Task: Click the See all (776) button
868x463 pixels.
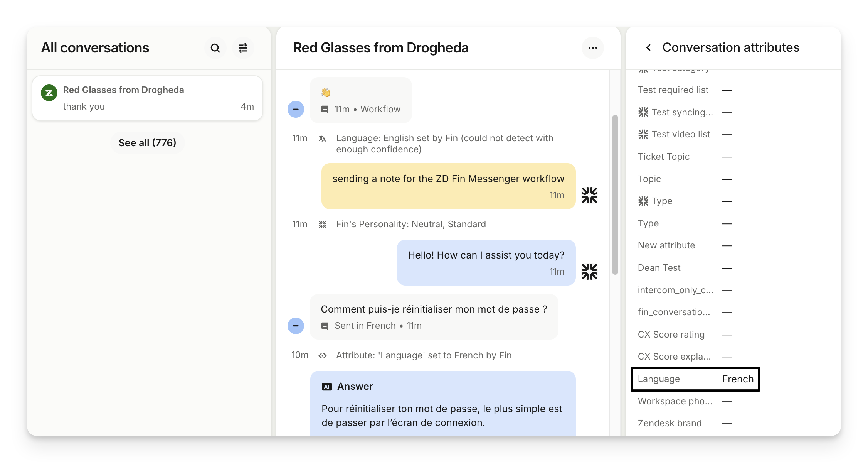Action: [x=147, y=143]
